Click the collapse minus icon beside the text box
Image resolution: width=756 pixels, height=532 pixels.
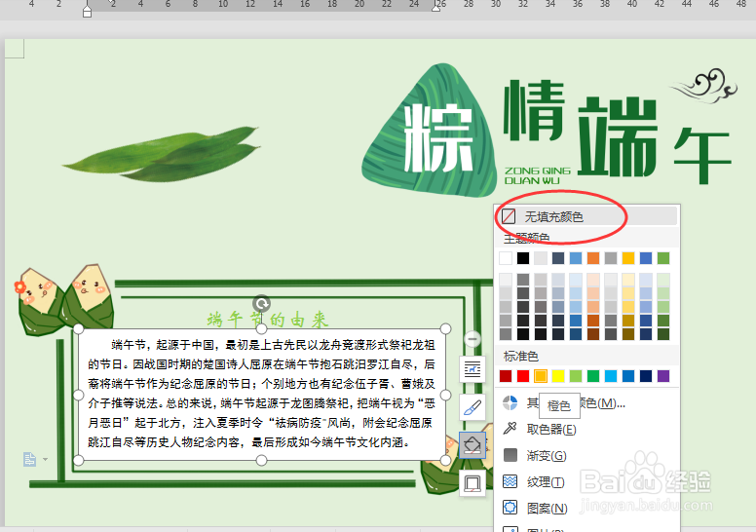(x=472, y=339)
